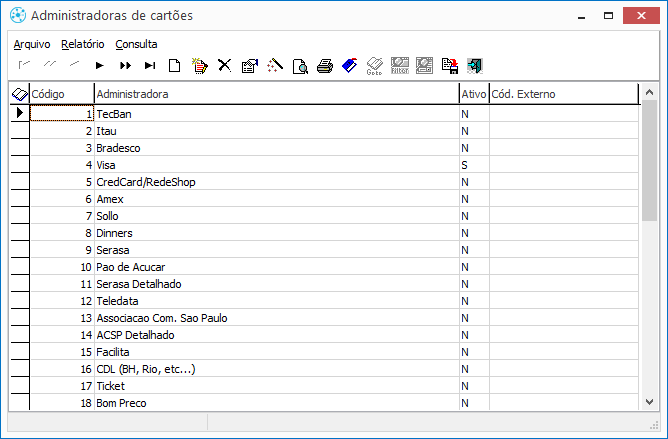The image size is (668, 439).
Task: Exit using the door icon
Action: [x=475, y=66]
